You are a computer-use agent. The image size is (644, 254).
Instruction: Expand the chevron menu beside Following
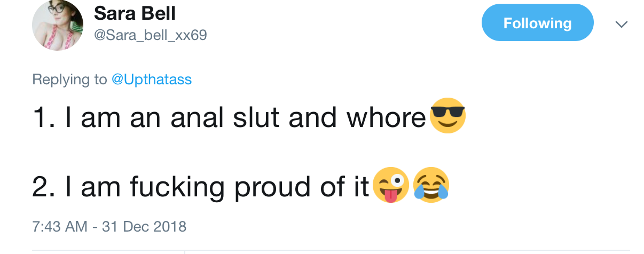(621, 24)
